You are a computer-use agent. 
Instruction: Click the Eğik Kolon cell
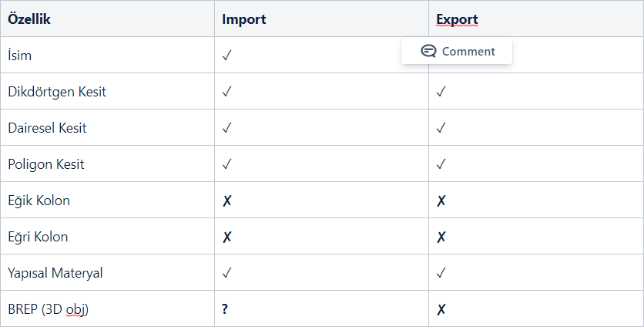tap(39, 201)
